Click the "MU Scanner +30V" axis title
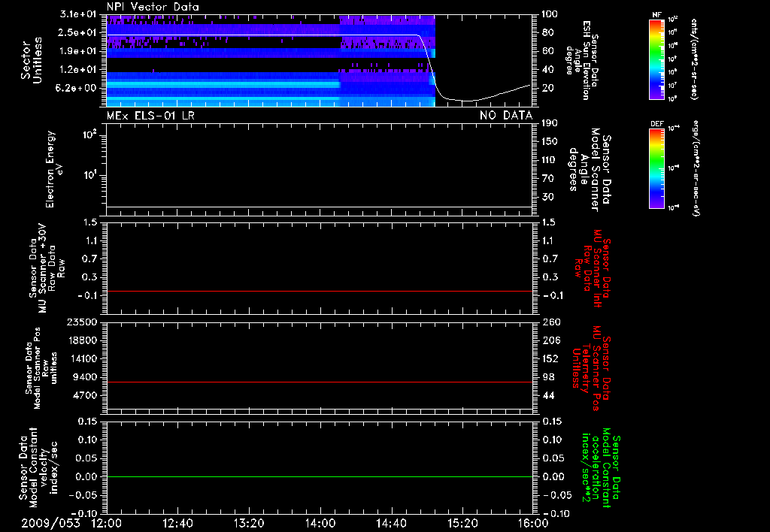770x532 pixels. click(x=43, y=268)
